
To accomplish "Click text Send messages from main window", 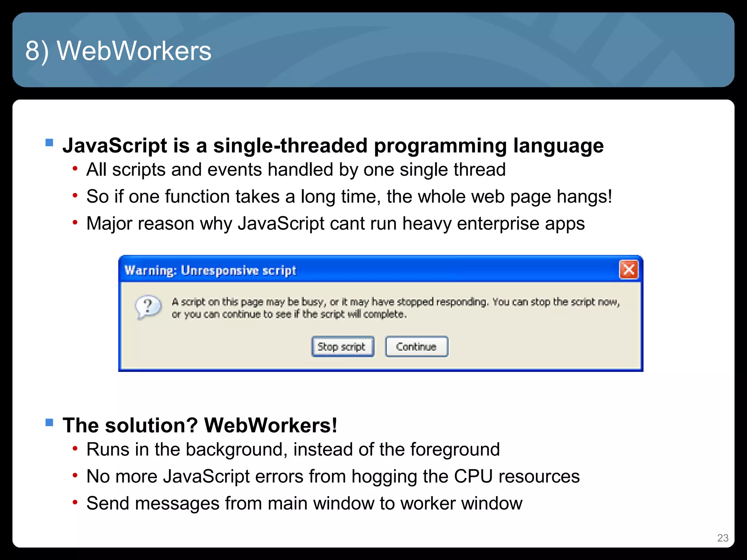I will (x=304, y=503).
